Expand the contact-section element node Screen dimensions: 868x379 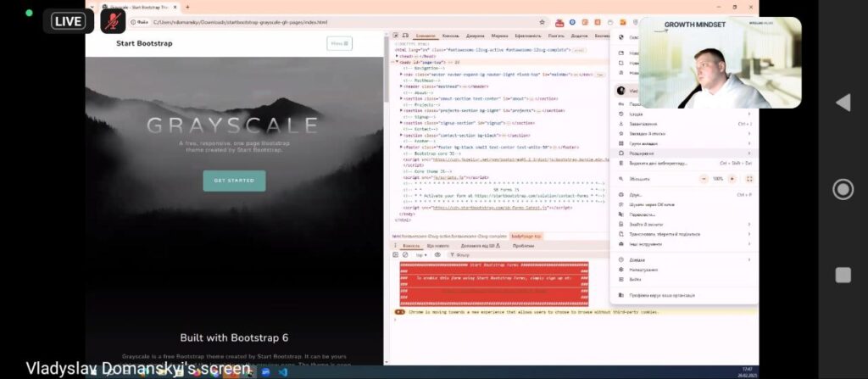[x=401, y=135]
